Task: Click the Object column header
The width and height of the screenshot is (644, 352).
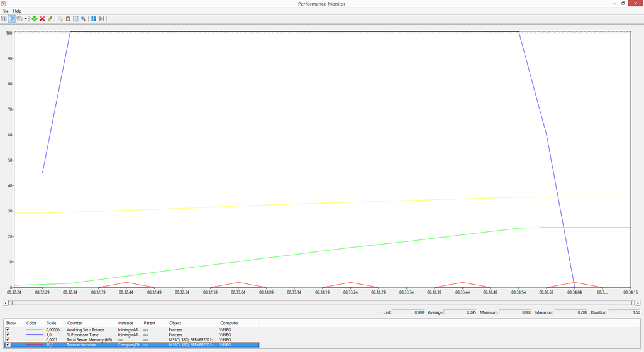Action: [x=175, y=323]
